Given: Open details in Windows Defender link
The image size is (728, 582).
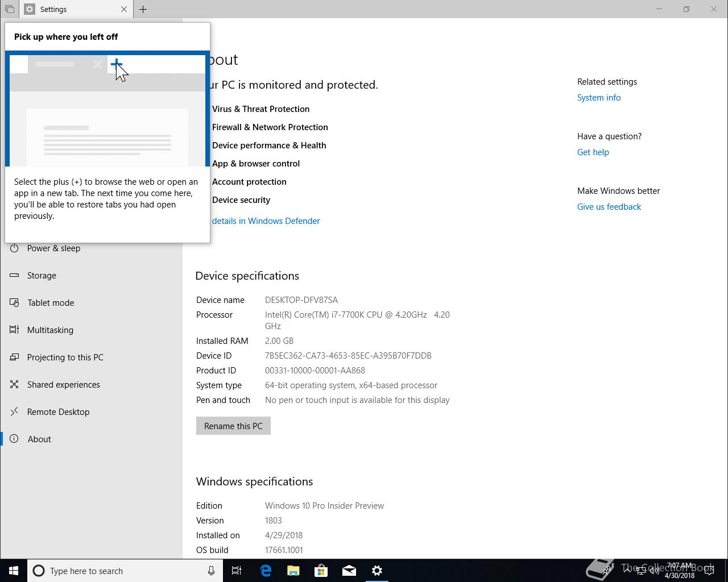Looking at the screenshot, I should [x=266, y=221].
